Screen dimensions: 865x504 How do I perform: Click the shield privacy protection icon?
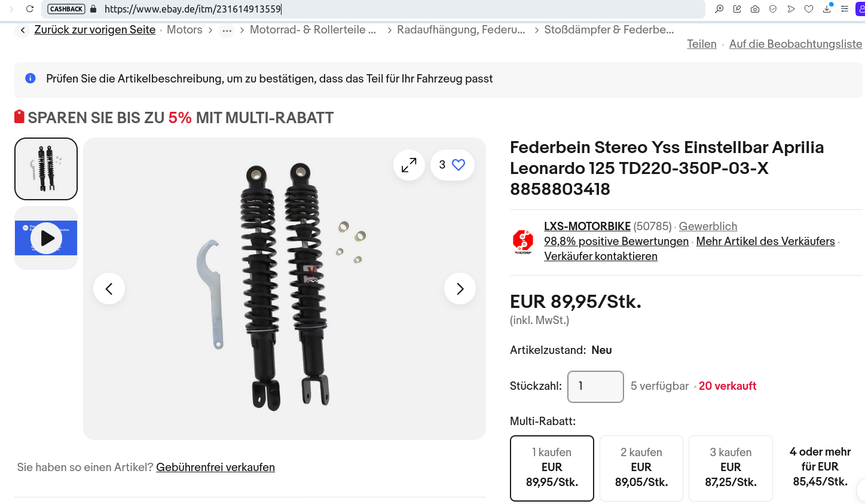pos(773,9)
